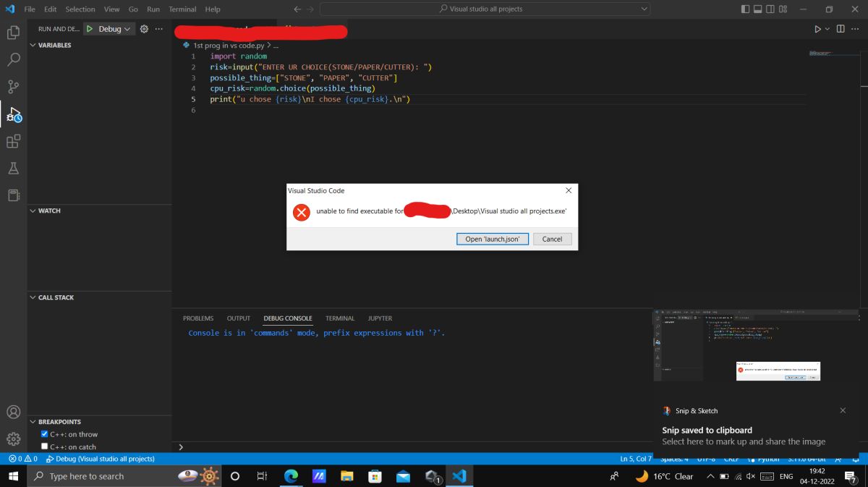The width and height of the screenshot is (868, 487).
Task: Open dropdown beside the Run Python file button
Action: [x=827, y=29]
